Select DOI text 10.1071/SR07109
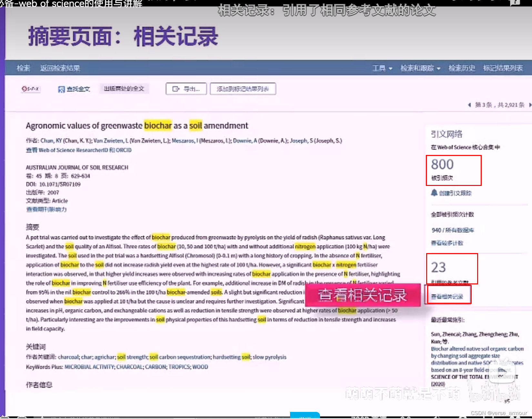The width and height of the screenshot is (532, 419). [60, 184]
